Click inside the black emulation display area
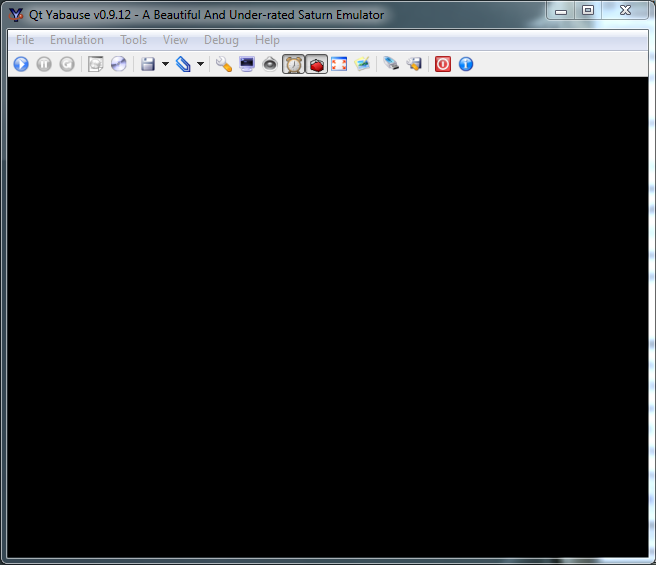The image size is (656, 565). tap(328, 315)
